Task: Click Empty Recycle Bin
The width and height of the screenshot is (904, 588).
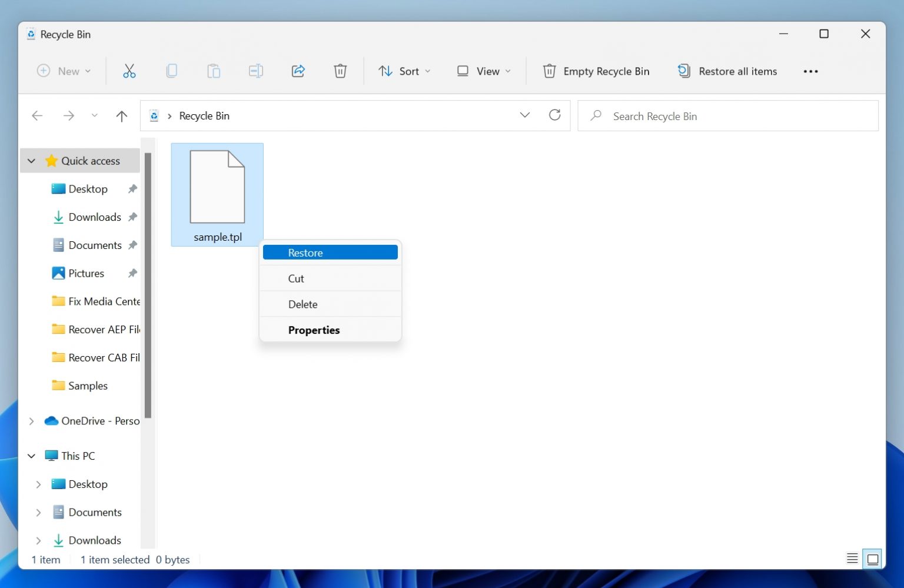Action: [x=595, y=71]
